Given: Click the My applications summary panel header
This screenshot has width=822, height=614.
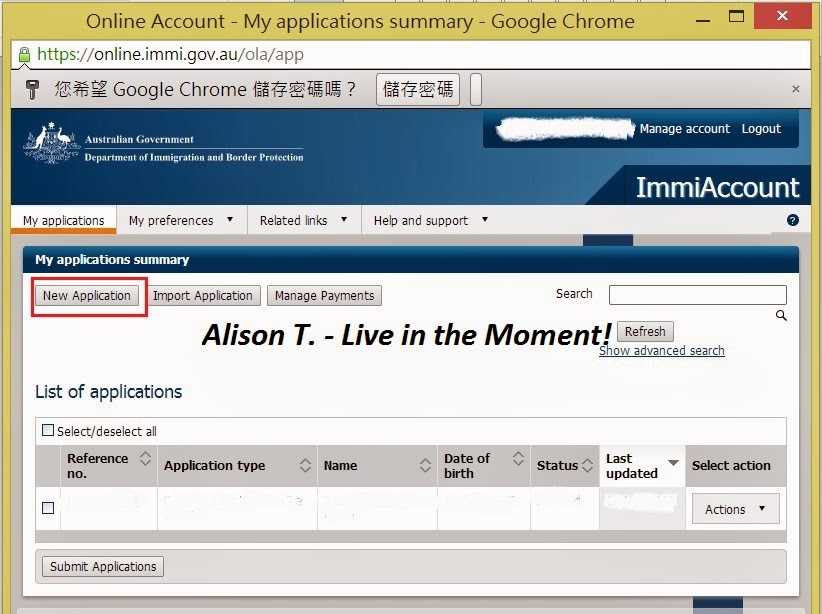Looking at the screenshot, I should (x=411, y=260).
